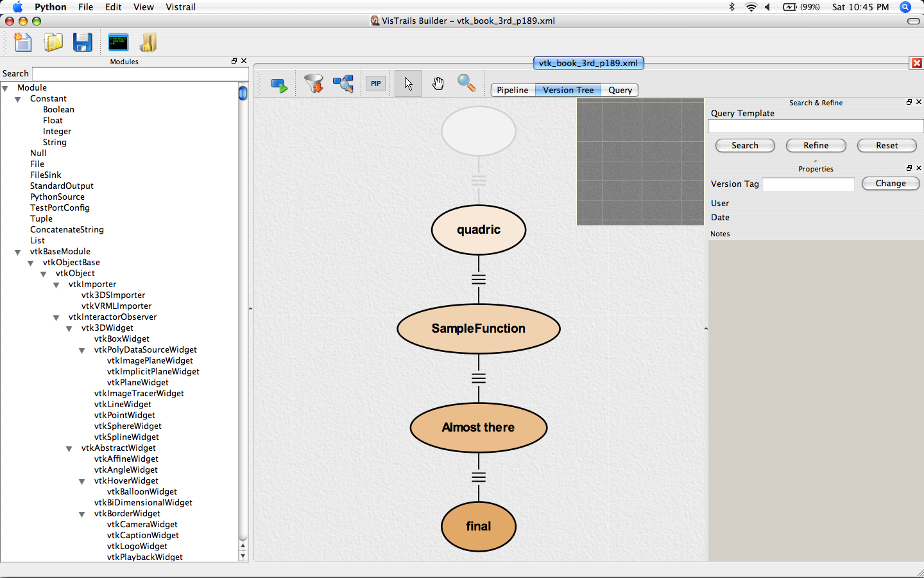Viewport: 924px width, 578px height.
Task: Collapse the Constant tree node
Action: pos(18,99)
